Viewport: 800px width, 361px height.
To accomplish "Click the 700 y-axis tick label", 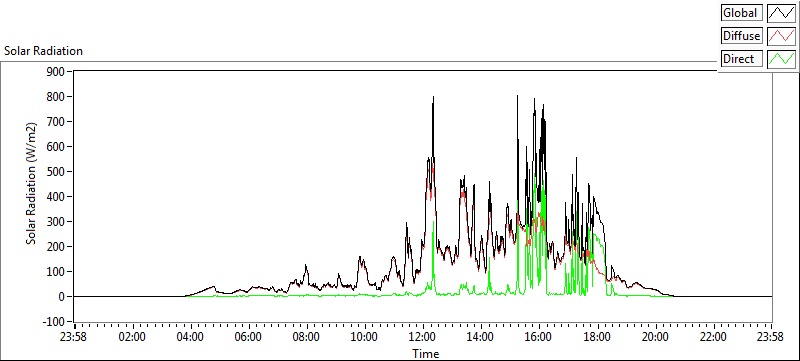I will [x=57, y=121].
